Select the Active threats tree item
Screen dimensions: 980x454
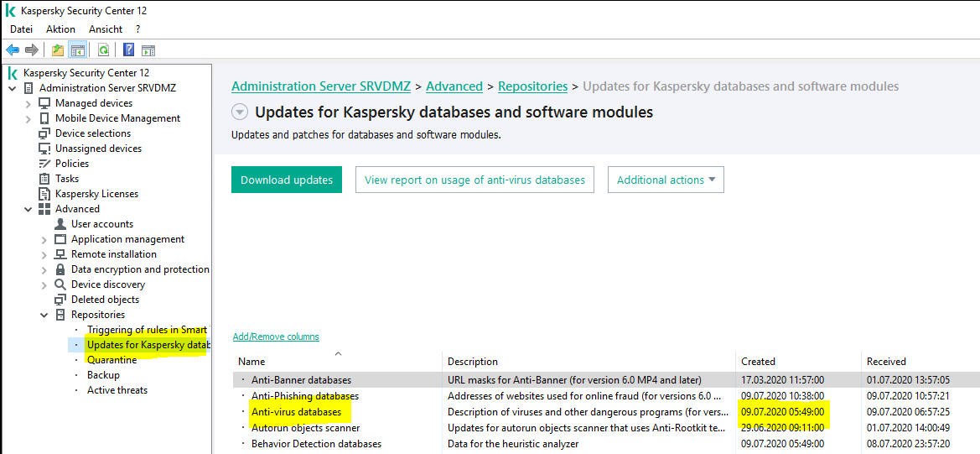pos(117,390)
